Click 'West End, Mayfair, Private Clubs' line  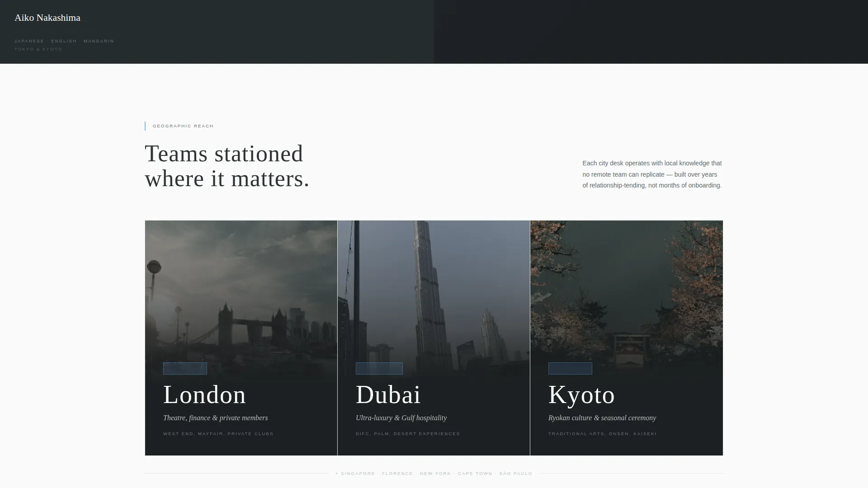[218, 434]
